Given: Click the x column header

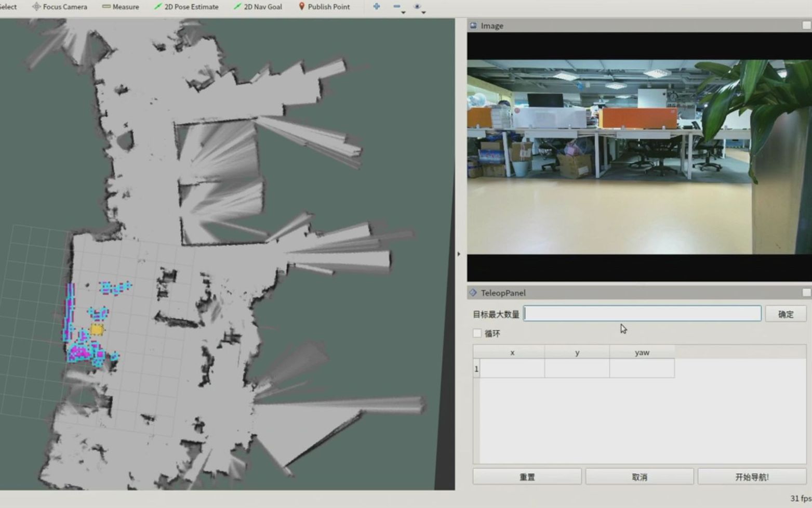Looking at the screenshot, I should pyautogui.click(x=512, y=353).
